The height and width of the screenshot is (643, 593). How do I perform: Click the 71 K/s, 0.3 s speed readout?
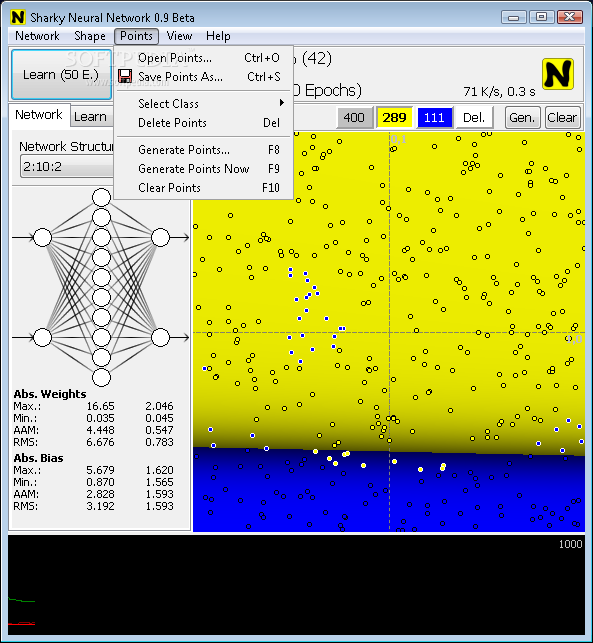point(499,91)
